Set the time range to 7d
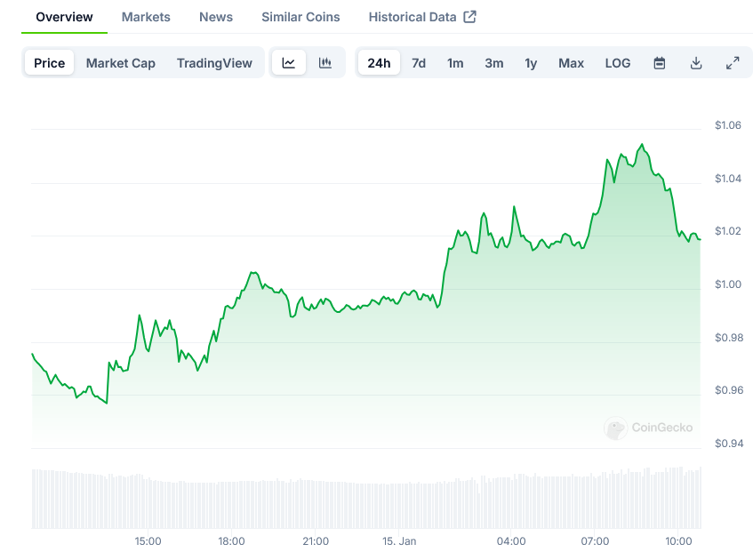The image size is (753, 560). pos(419,63)
